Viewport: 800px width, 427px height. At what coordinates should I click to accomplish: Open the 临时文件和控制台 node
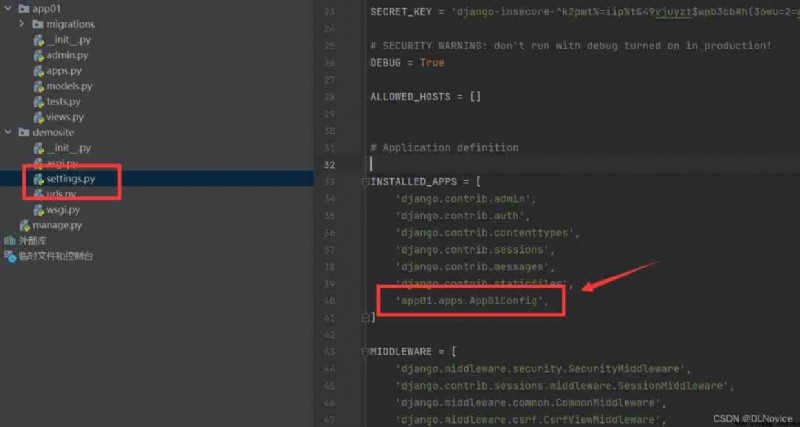[x=56, y=256]
